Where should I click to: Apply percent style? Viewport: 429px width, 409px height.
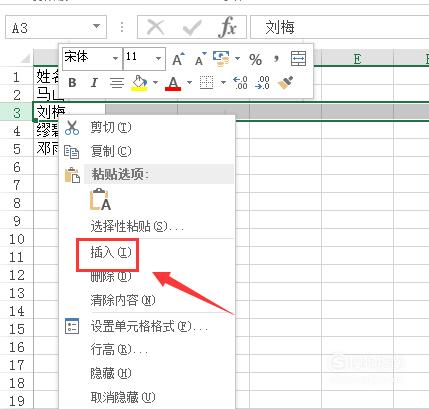coord(255,60)
